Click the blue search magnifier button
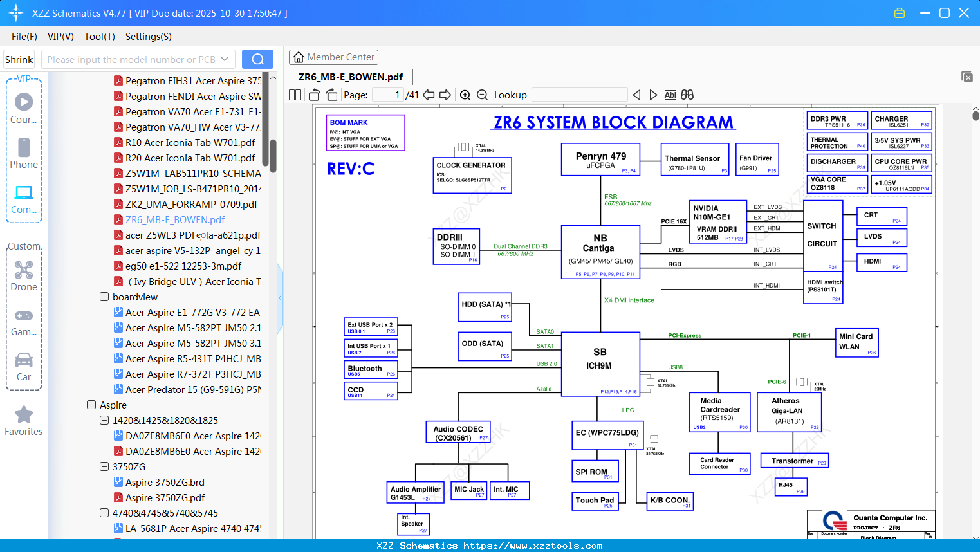The image size is (980, 552). coord(257,59)
